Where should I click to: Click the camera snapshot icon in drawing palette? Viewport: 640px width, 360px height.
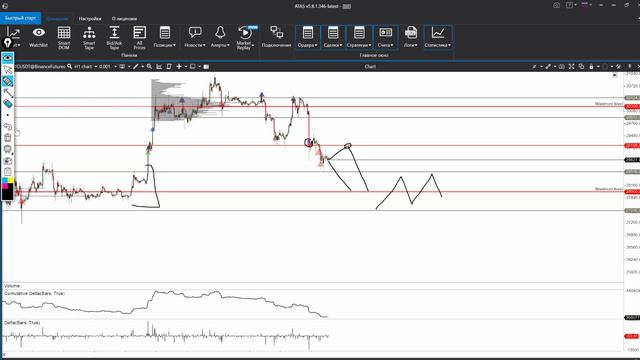(8, 160)
